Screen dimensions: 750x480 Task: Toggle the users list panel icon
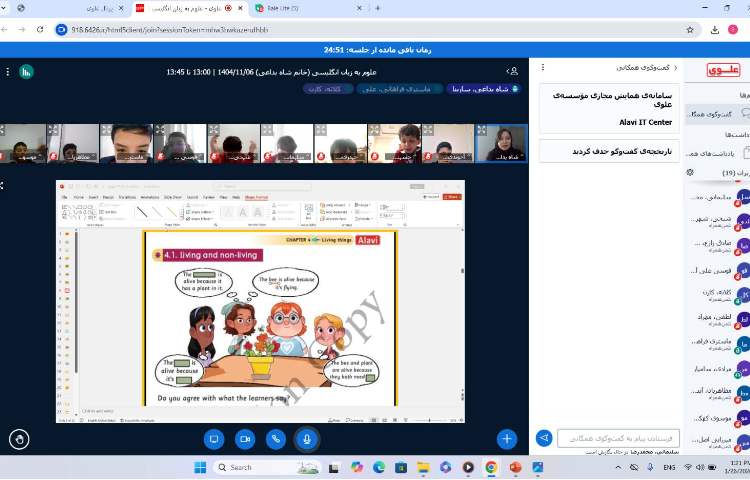coord(512,71)
